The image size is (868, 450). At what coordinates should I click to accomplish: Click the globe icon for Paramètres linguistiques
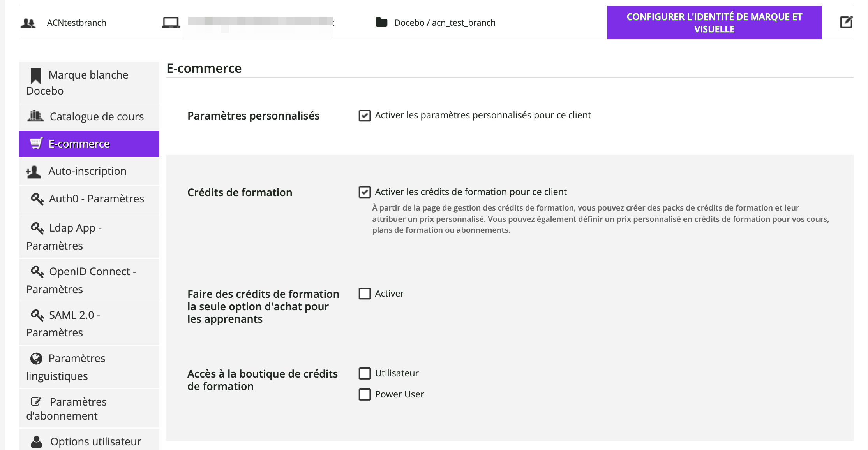tap(36, 358)
